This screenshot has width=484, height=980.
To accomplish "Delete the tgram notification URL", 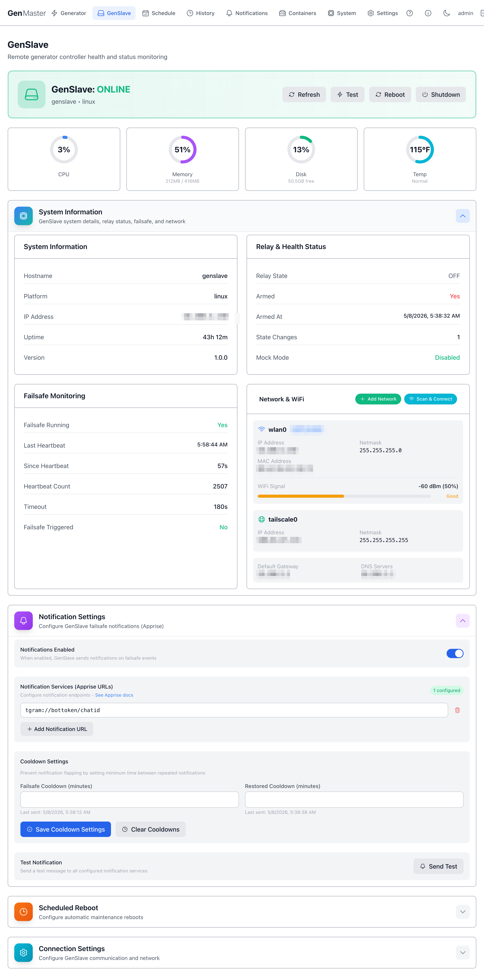I will coord(457,710).
